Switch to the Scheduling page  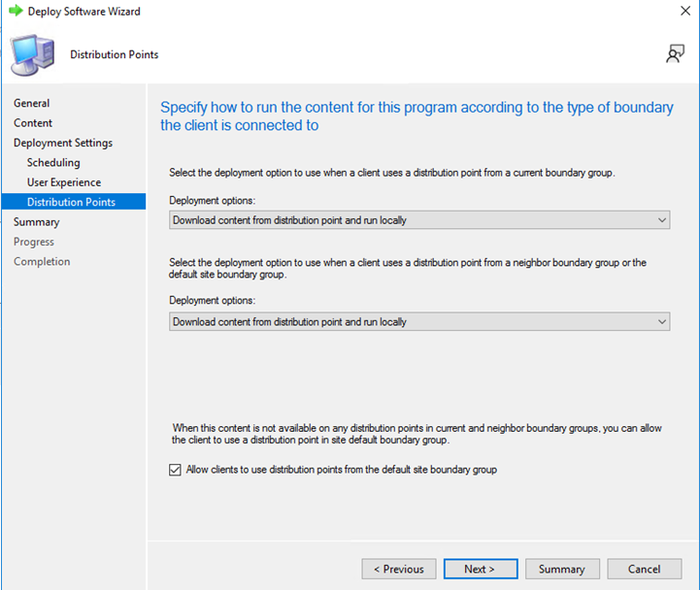point(53,163)
